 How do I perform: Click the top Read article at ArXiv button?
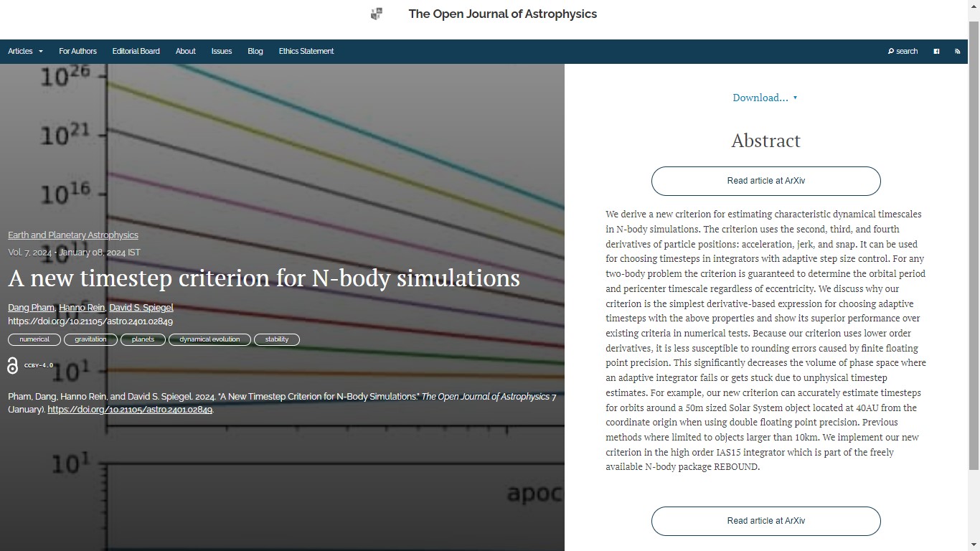pos(765,181)
